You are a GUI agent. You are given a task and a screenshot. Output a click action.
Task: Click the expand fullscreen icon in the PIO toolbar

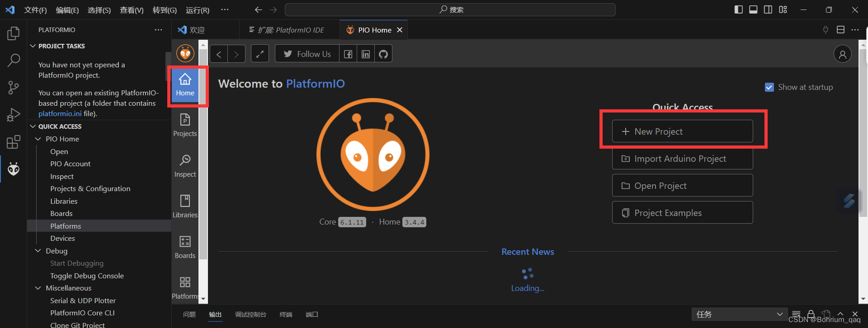tap(260, 54)
